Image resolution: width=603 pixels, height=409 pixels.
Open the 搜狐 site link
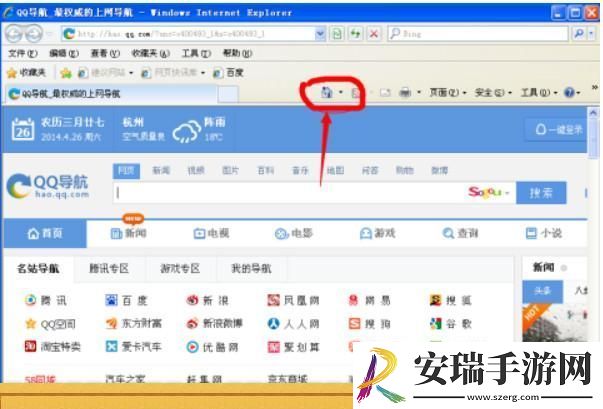(x=451, y=300)
